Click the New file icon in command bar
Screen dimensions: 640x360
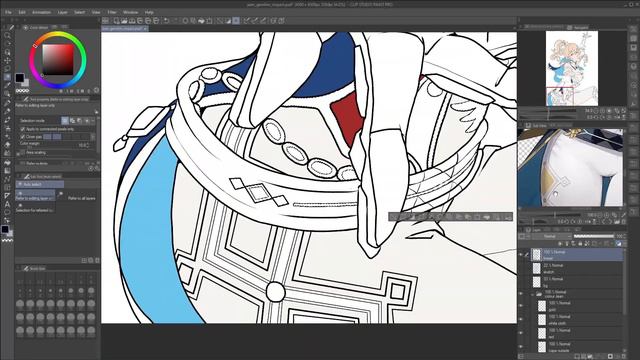point(117,20)
